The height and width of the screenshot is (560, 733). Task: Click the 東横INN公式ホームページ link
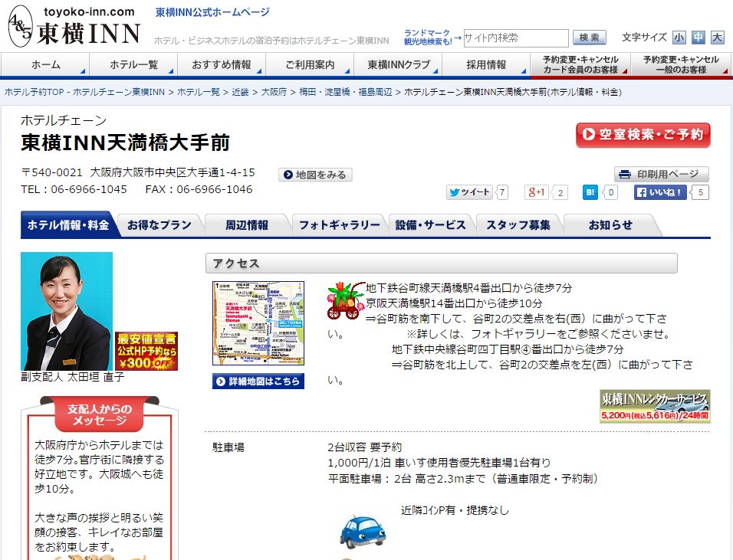tap(212, 12)
